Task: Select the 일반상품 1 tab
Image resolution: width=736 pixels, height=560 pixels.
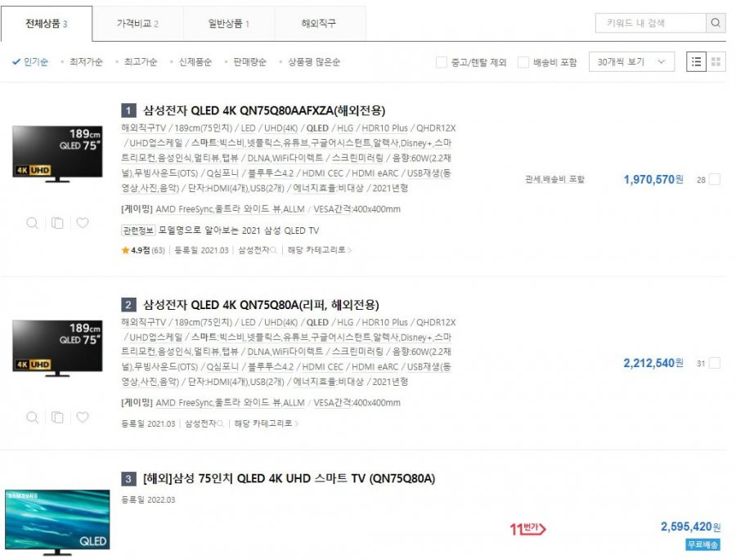Action: (x=229, y=24)
